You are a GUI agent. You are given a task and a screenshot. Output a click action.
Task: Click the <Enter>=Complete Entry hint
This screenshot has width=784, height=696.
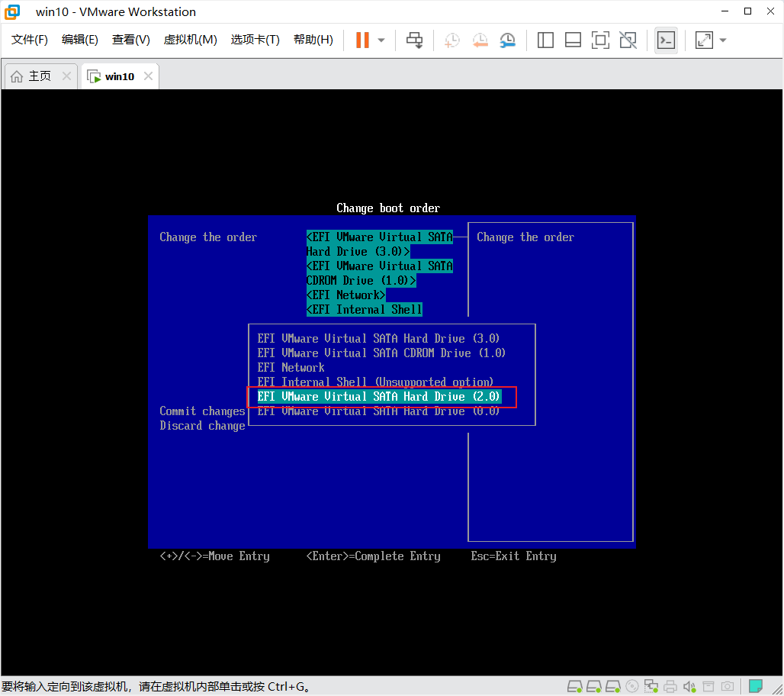pyautogui.click(x=373, y=556)
